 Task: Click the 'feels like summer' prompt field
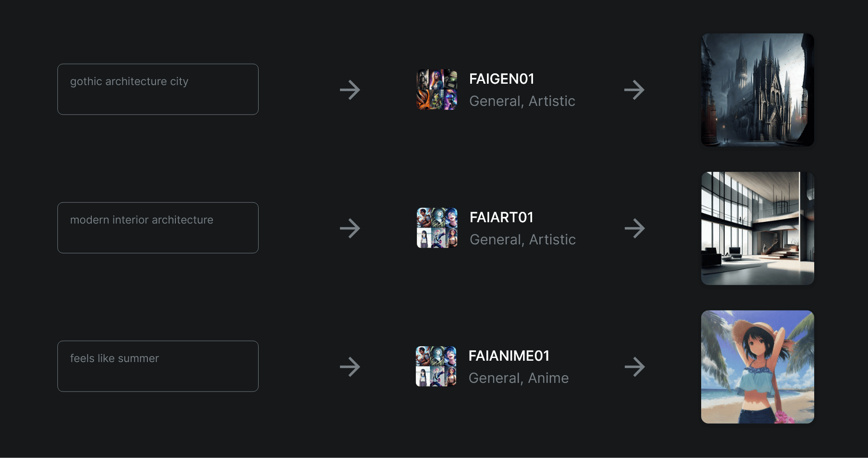point(158,366)
